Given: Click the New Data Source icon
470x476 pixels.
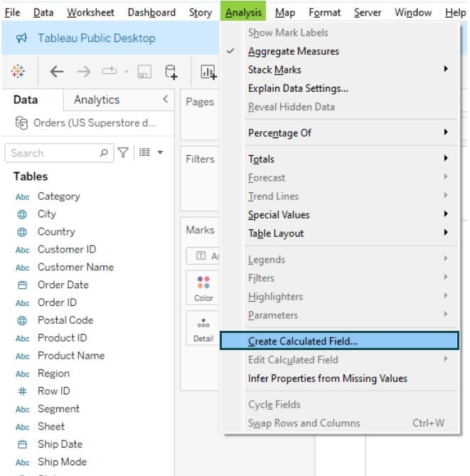Looking at the screenshot, I should click(171, 72).
